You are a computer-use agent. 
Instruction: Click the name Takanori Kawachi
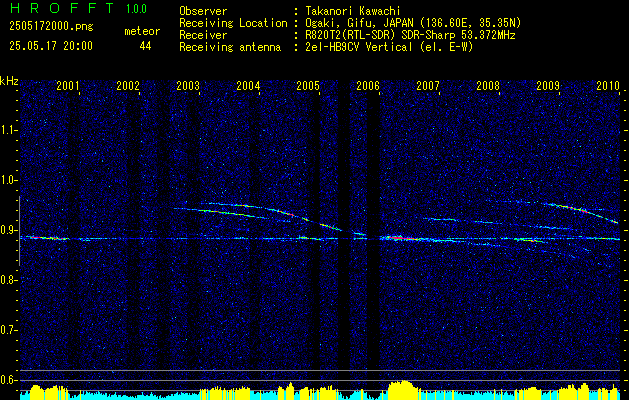(x=353, y=11)
